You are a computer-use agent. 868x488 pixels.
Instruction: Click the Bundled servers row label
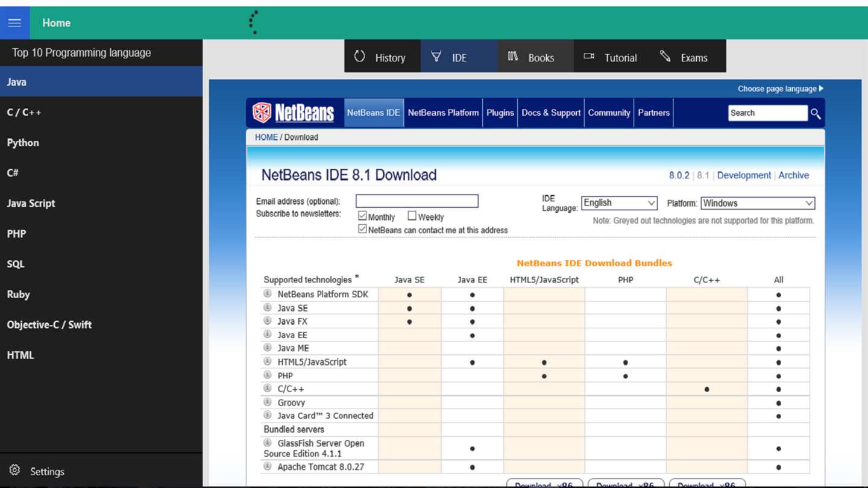click(294, 429)
